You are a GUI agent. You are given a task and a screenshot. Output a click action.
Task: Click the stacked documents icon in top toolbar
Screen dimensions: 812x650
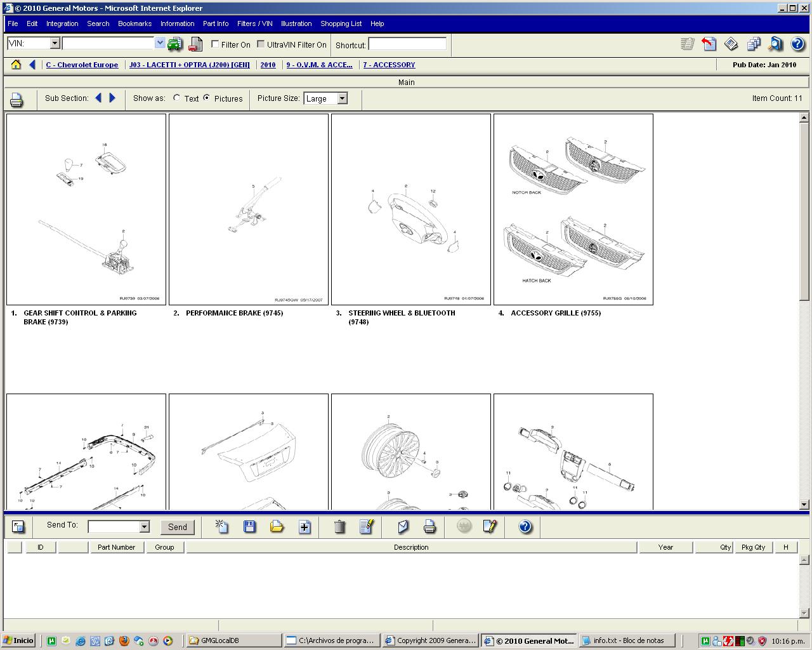[x=754, y=44]
